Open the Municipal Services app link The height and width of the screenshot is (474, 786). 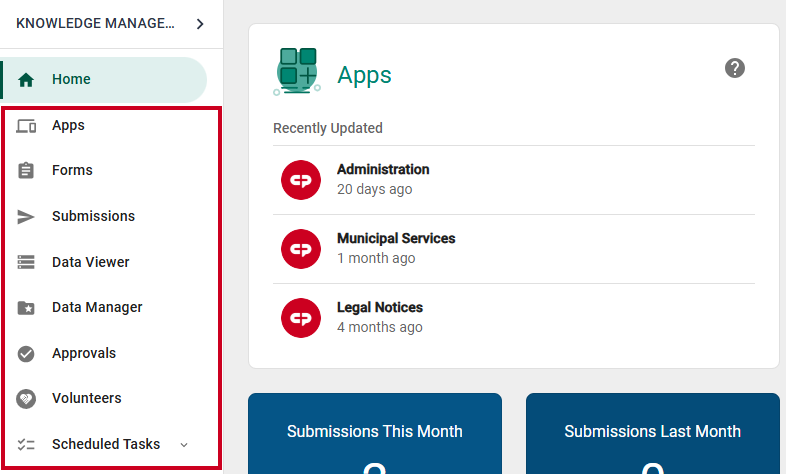(396, 239)
